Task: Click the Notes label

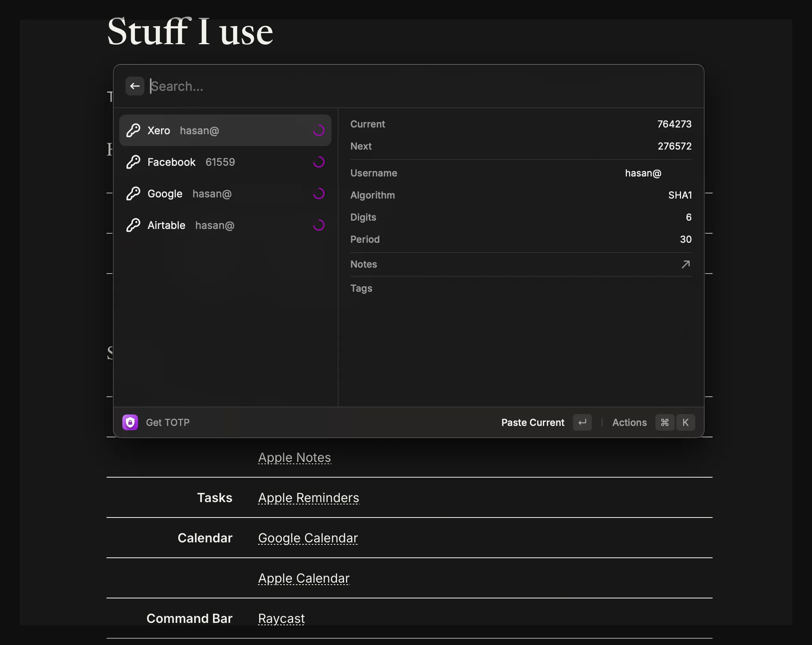Action: click(363, 264)
